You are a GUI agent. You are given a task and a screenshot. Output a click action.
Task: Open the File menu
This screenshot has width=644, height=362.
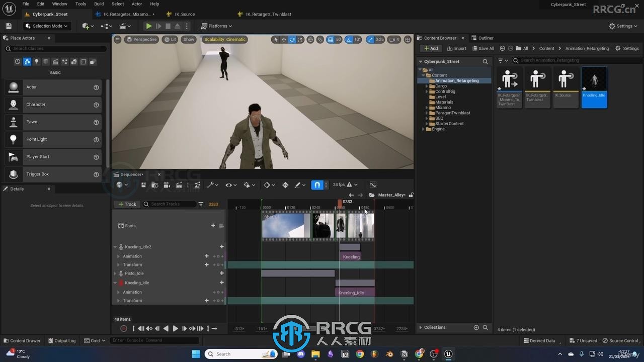(x=26, y=4)
